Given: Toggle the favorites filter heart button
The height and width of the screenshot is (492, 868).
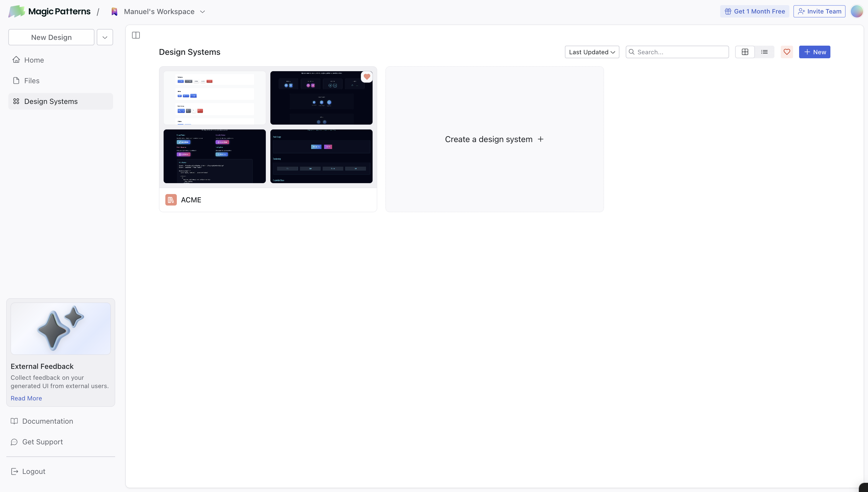Looking at the screenshot, I should (x=786, y=52).
